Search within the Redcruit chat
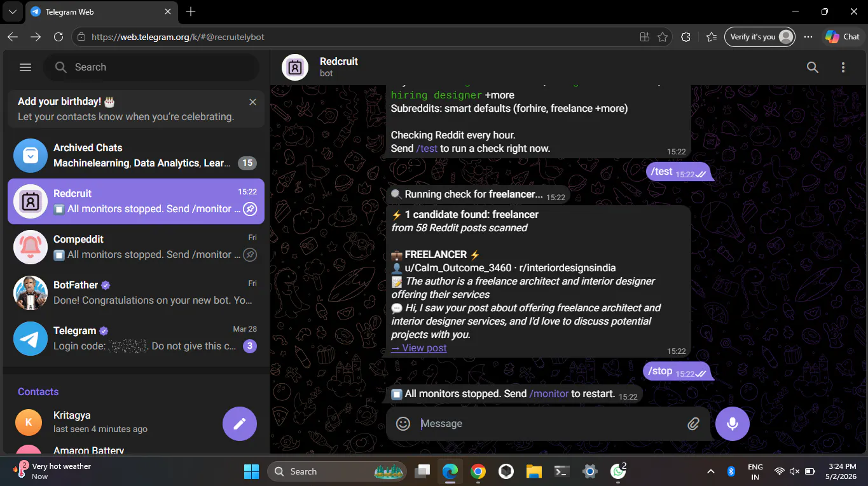868x486 pixels. [x=813, y=67]
